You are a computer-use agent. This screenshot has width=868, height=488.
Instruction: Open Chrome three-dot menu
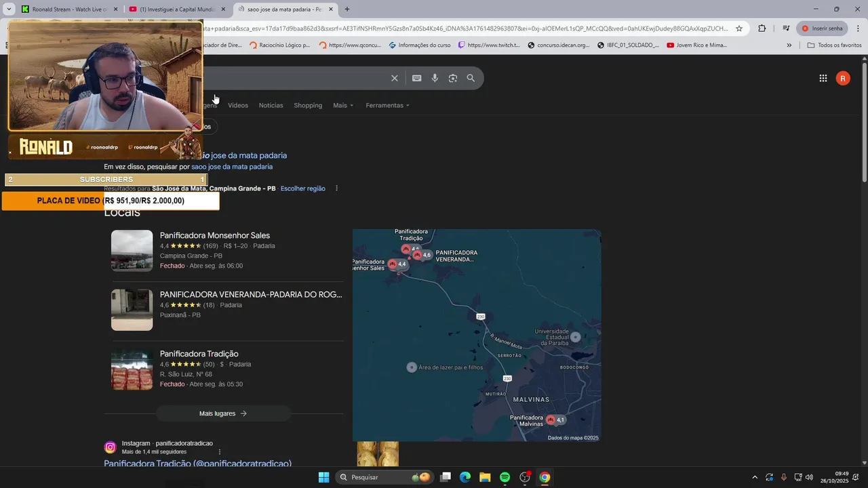click(x=858, y=28)
